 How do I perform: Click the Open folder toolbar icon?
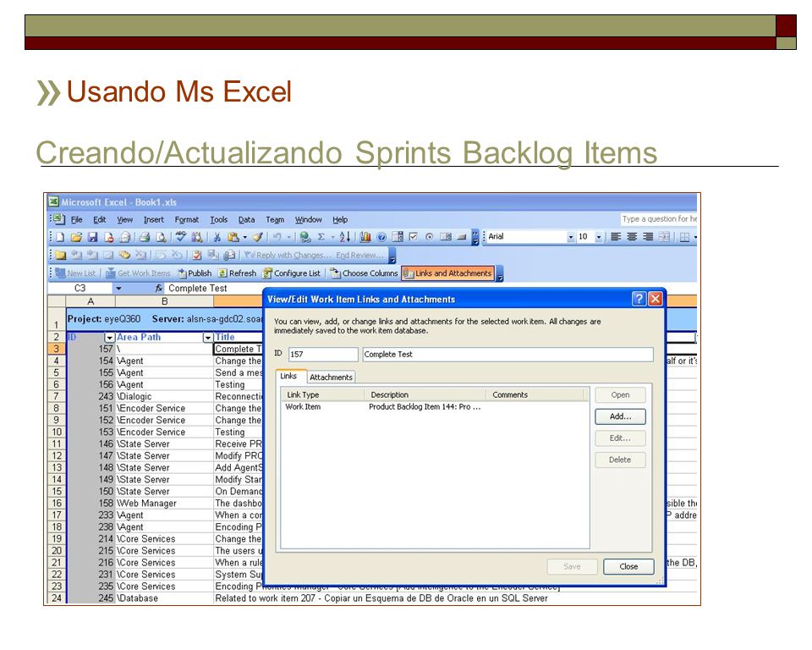tap(77, 237)
